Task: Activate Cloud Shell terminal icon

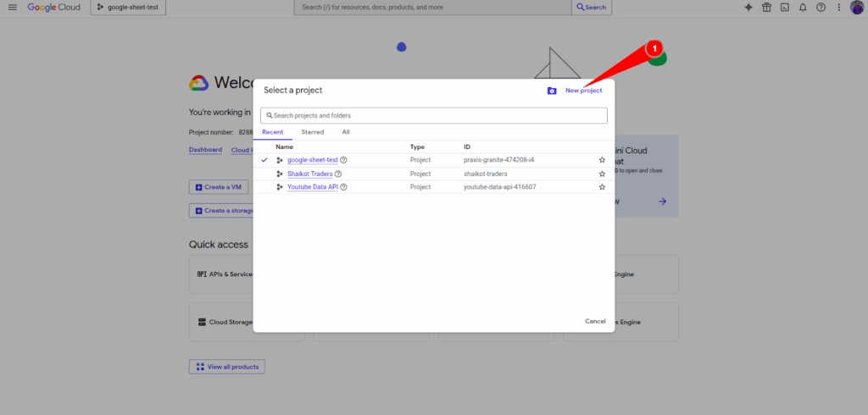Action: [x=785, y=8]
